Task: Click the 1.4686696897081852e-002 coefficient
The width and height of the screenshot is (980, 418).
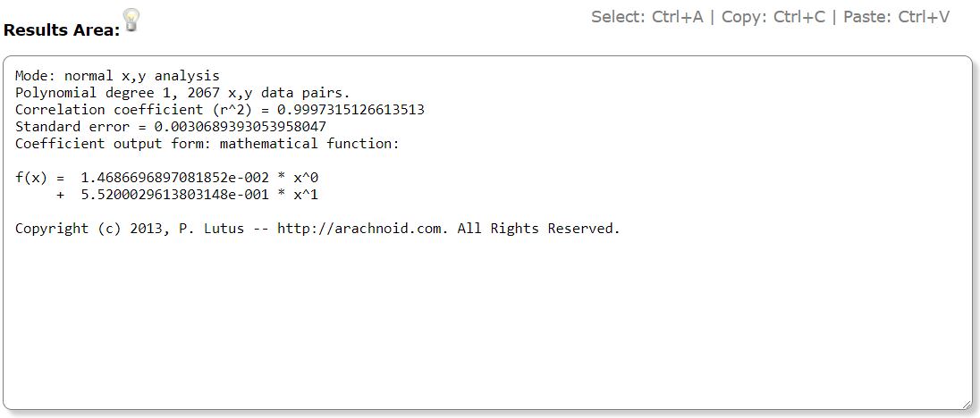Action: (175, 178)
